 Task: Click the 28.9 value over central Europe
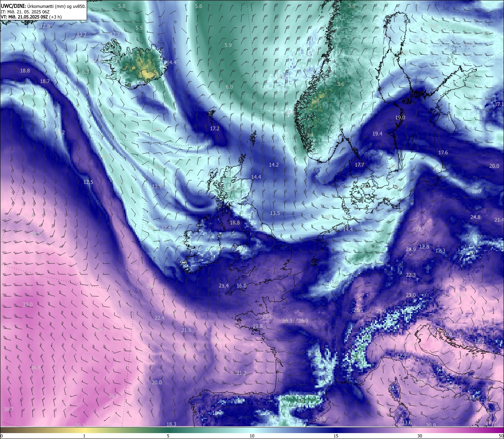tap(411, 250)
